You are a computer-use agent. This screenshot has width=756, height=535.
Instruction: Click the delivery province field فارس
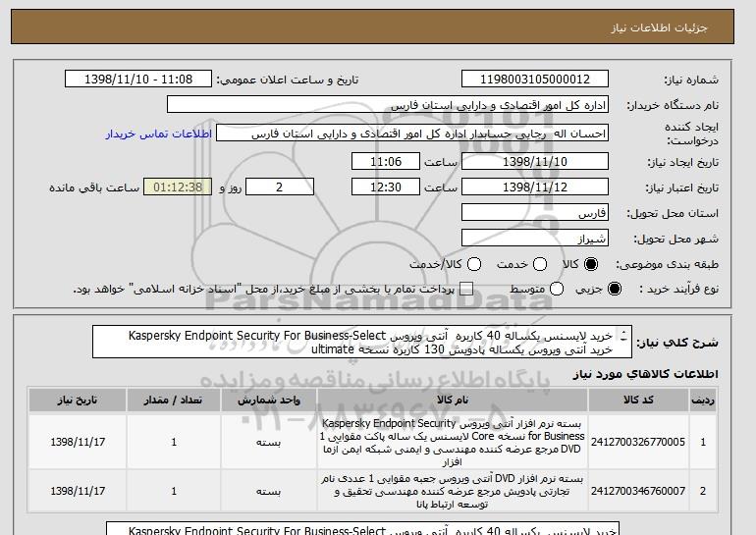coord(535,213)
